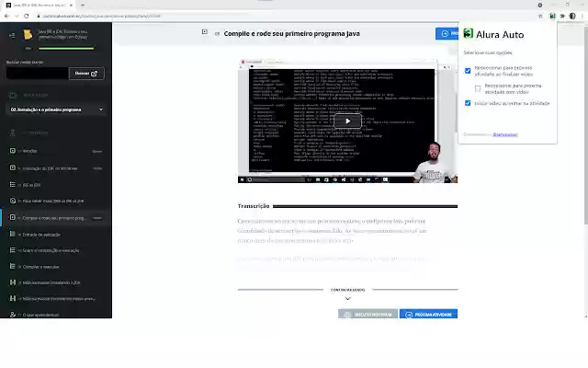Open "Para saber mais: JRE vs JDK" item
The height and width of the screenshot is (368, 588).
[x=55, y=201]
